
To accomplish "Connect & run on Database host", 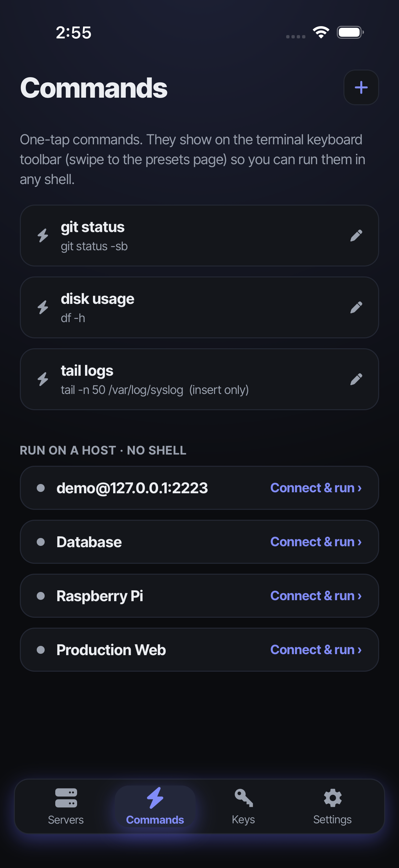I will click(x=316, y=542).
